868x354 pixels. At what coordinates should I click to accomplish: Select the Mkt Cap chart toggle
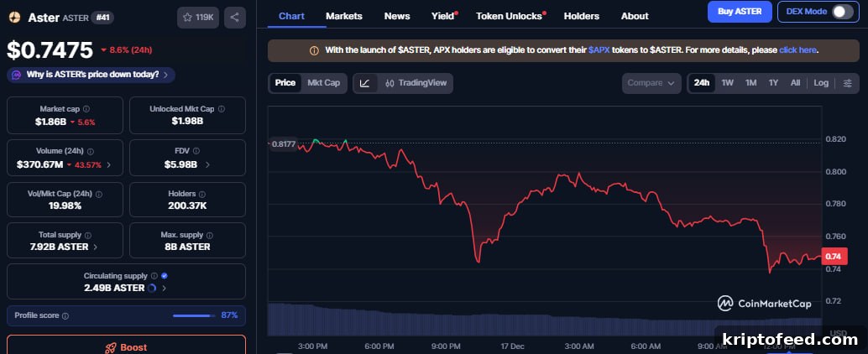pos(324,83)
